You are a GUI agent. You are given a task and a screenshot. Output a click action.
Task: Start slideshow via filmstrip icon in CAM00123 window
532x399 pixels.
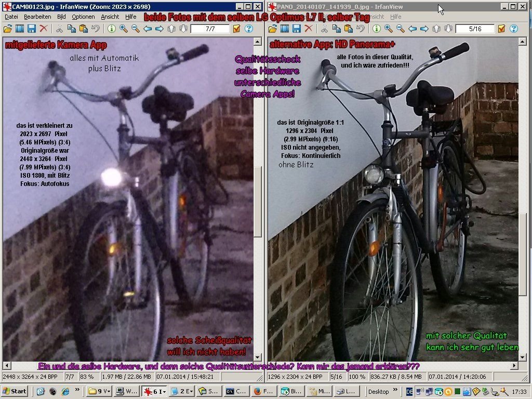[20, 29]
